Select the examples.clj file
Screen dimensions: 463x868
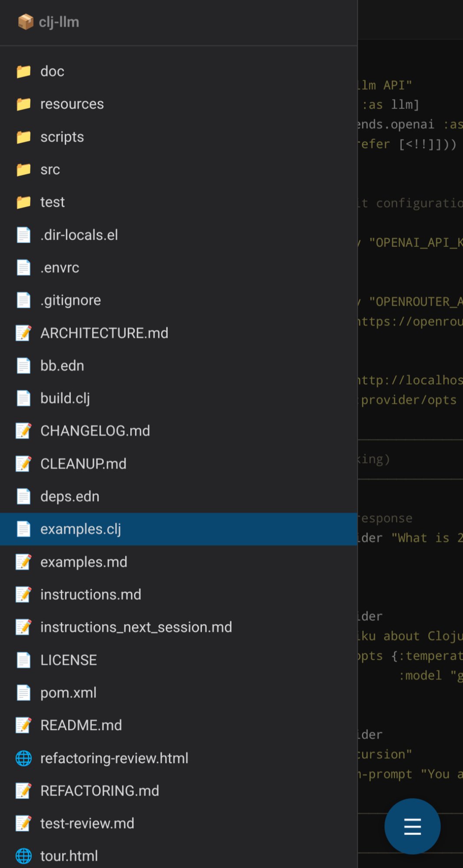81,529
